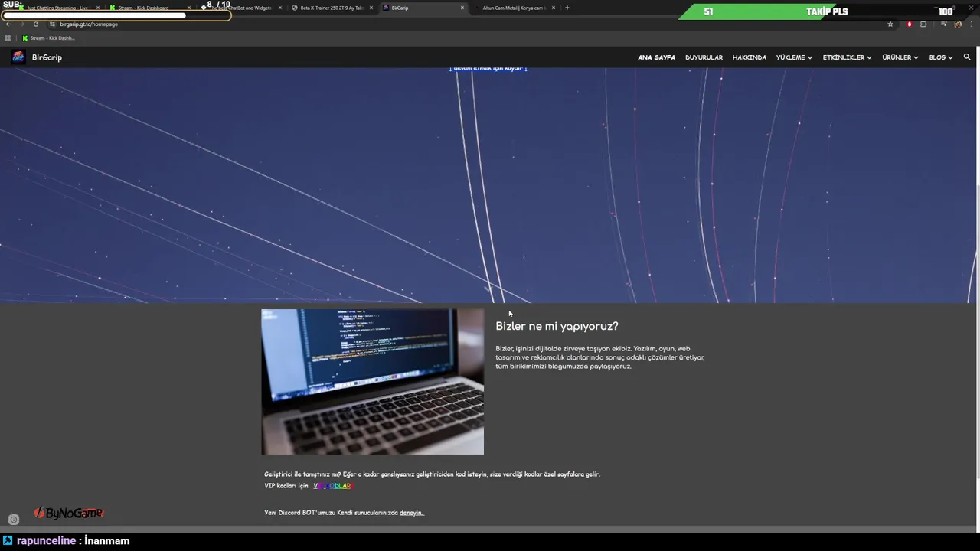Close the Altun Cam Metal tab
Viewport: 980px width, 551px height.
point(554,8)
